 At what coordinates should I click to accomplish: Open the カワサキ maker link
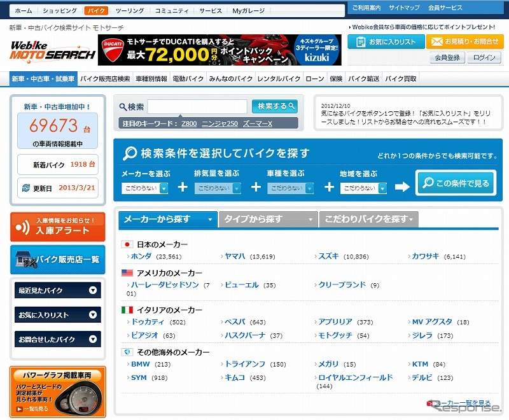point(426,256)
